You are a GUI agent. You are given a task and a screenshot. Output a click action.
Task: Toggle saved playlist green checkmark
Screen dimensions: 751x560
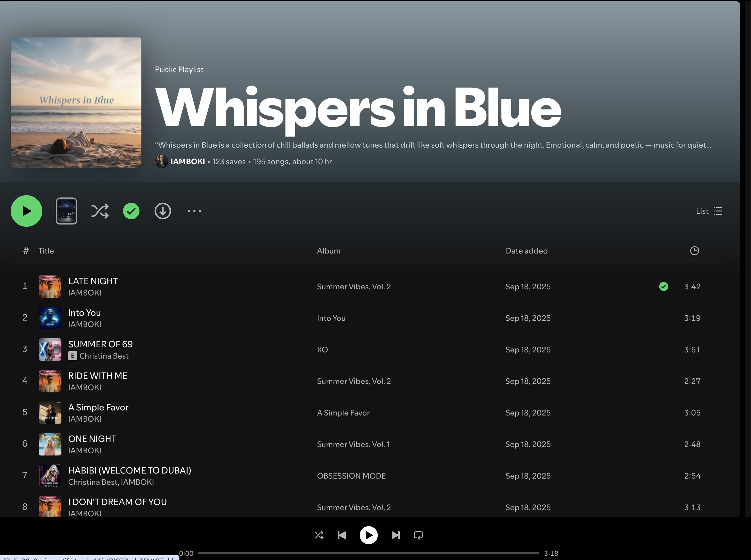(131, 211)
